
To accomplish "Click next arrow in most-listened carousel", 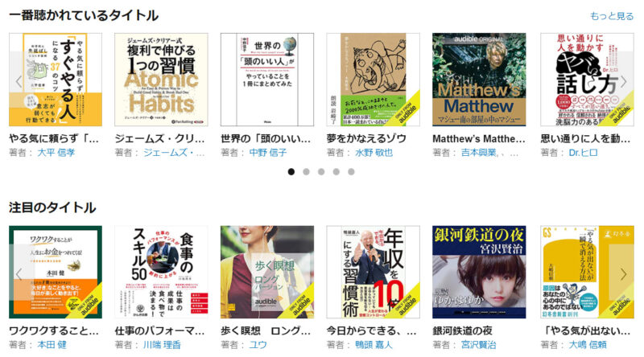I will coord(623,81).
